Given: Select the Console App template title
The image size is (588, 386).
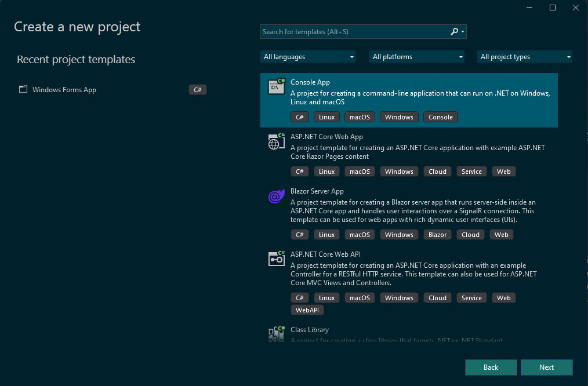Looking at the screenshot, I should point(310,82).
